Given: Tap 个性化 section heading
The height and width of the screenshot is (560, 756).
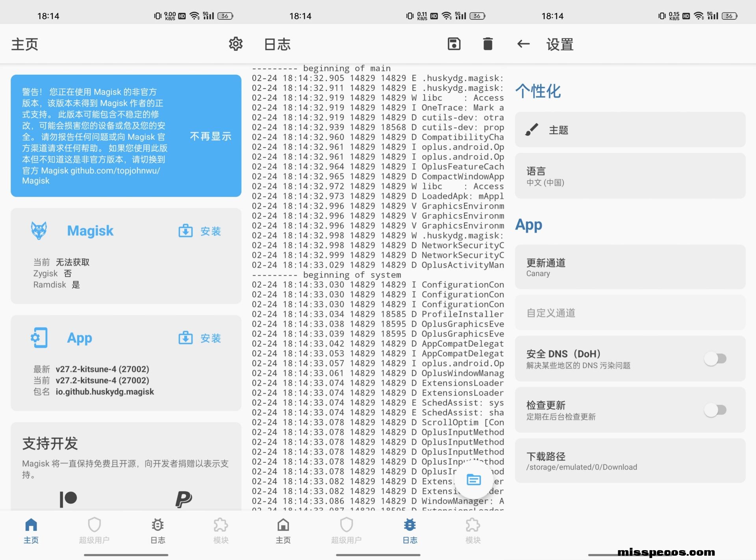Looking at the screenshot, I should pos(538,91).
